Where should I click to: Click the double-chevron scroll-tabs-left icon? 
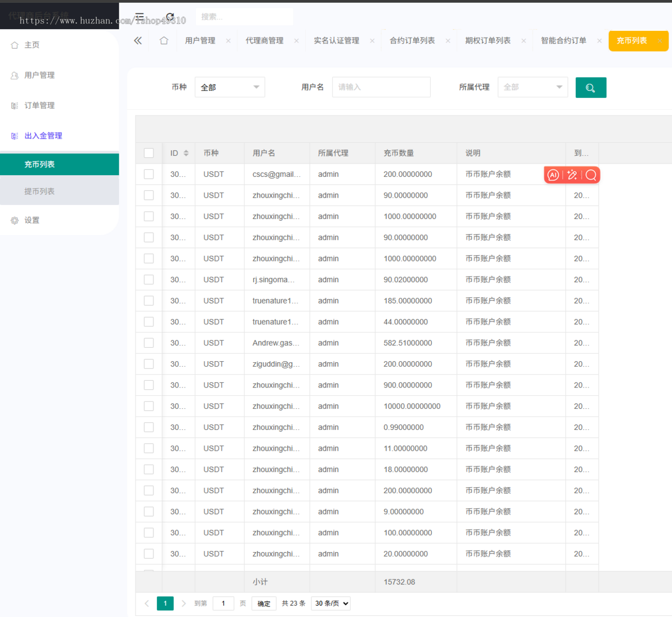(138, 40)
